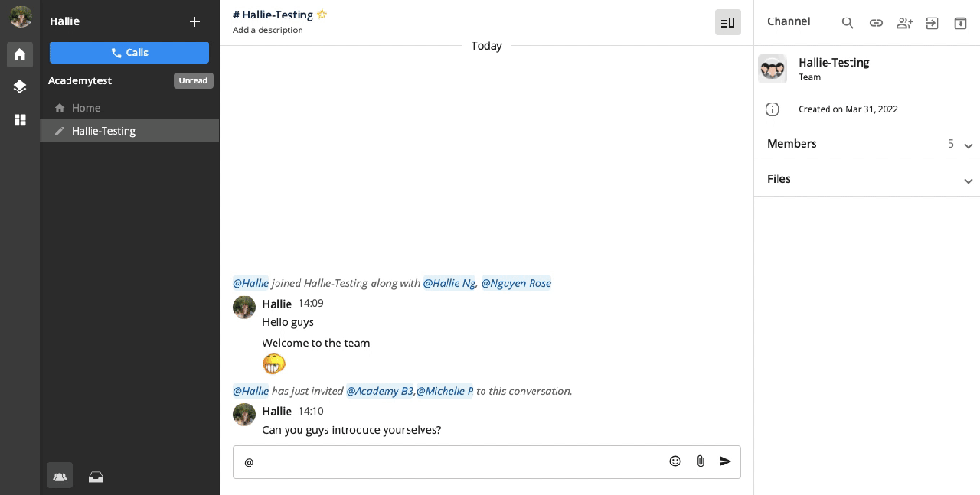The width and height of the screenshot is (980, 495).
Task: Click the Hallie workspace name in sidebar header
Action: [x=64, y=21]
